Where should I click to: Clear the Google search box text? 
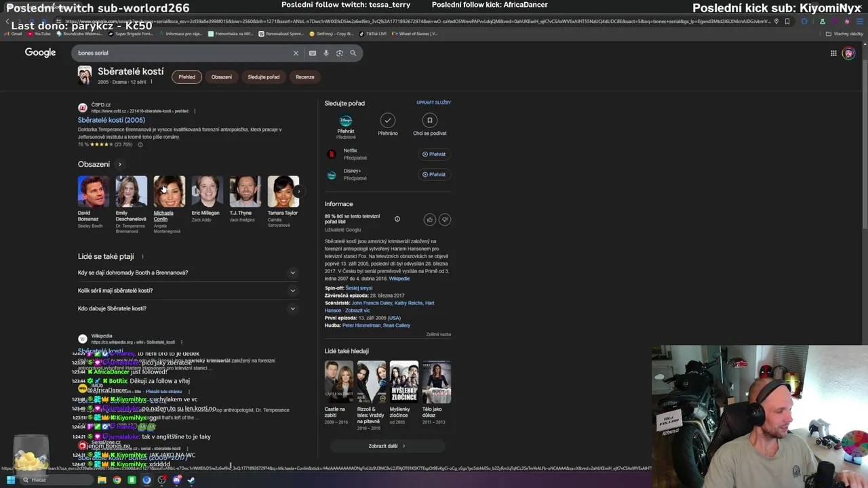tap(296, 53)
